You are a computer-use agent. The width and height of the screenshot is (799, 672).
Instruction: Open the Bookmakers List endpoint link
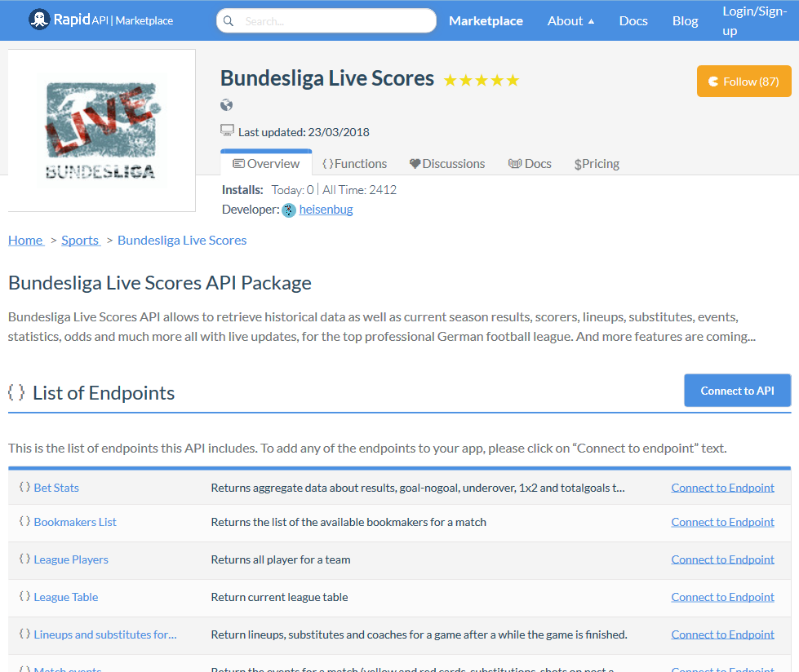pyautogui.click(x=75, y=522)
